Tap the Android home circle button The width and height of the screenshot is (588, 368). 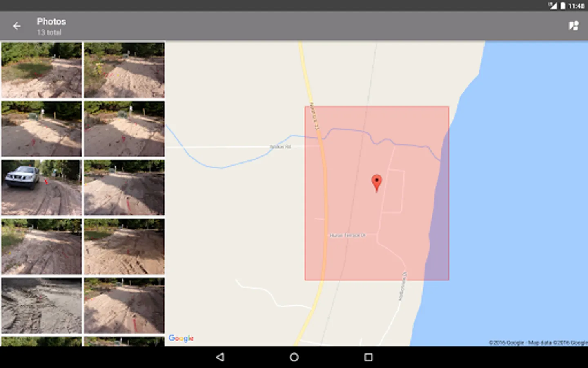(294, 357)
